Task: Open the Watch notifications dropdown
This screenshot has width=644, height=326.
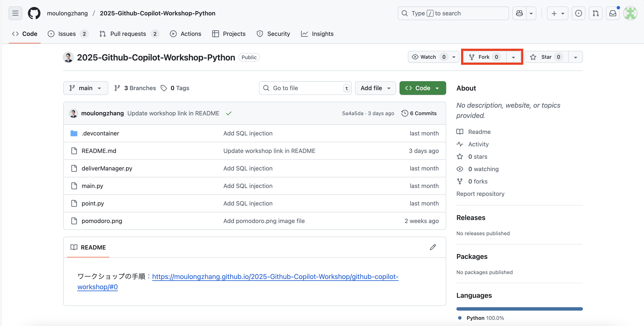Action: [x=433, y=57]
